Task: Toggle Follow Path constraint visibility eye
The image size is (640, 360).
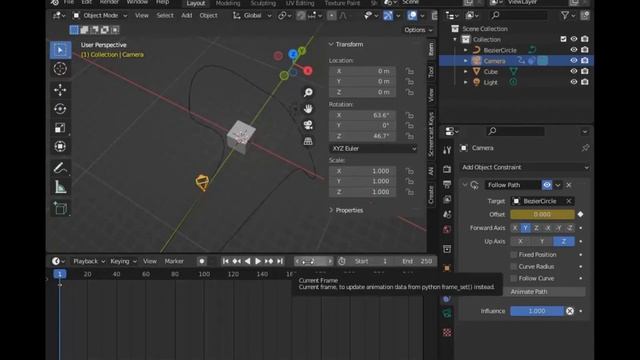Action: point(547,185)
